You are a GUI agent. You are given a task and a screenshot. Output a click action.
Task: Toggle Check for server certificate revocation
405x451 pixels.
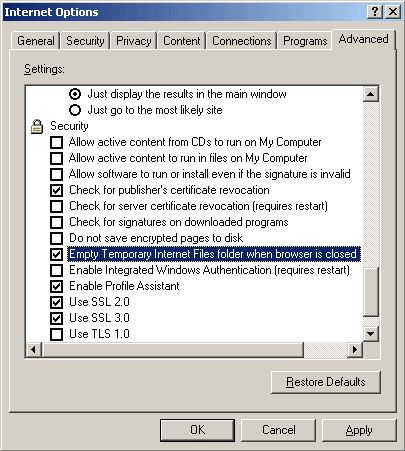(x=56, y=206)
